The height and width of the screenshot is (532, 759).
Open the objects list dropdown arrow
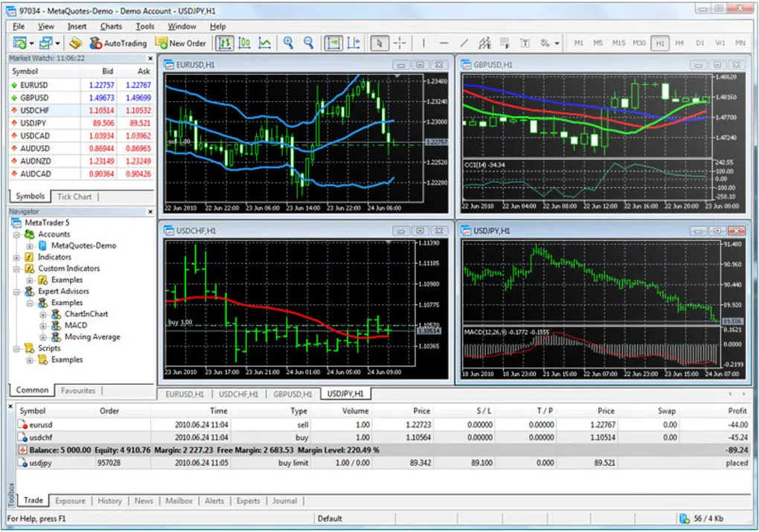[557, 42]
